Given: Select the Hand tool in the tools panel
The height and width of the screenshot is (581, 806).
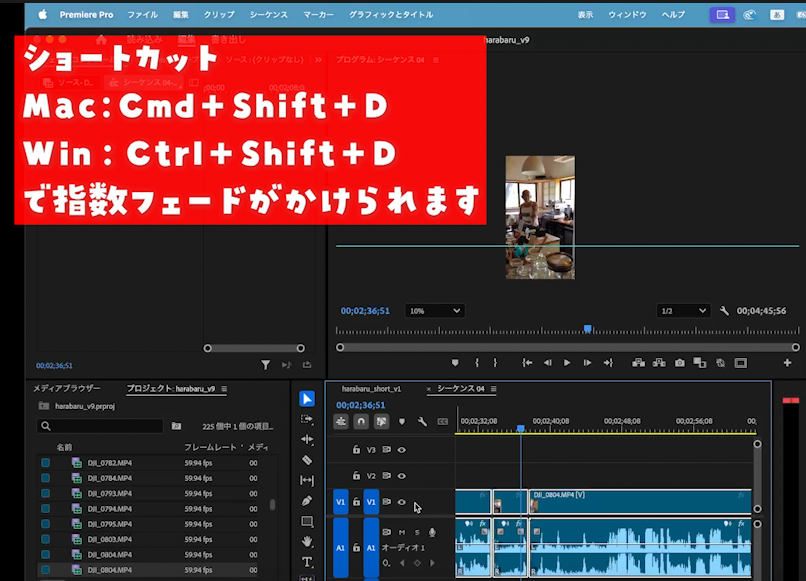Looking at the screenshot, I should pyautogui.click(x=307, y=541).
